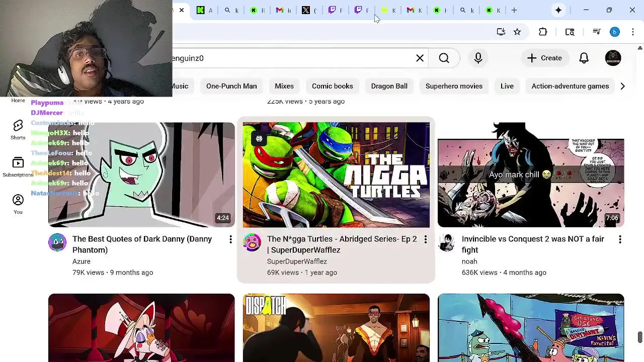Image resolution: width=644 pixels, height=362 pixels.
Task: Open the Chrome profile avatar 'b'
Action: [615, 32]
